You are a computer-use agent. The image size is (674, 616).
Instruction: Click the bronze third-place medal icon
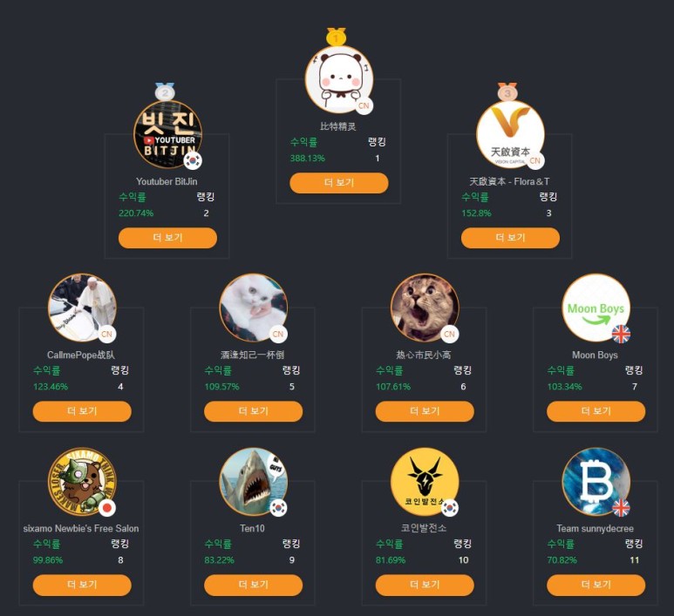pos(507,92)
